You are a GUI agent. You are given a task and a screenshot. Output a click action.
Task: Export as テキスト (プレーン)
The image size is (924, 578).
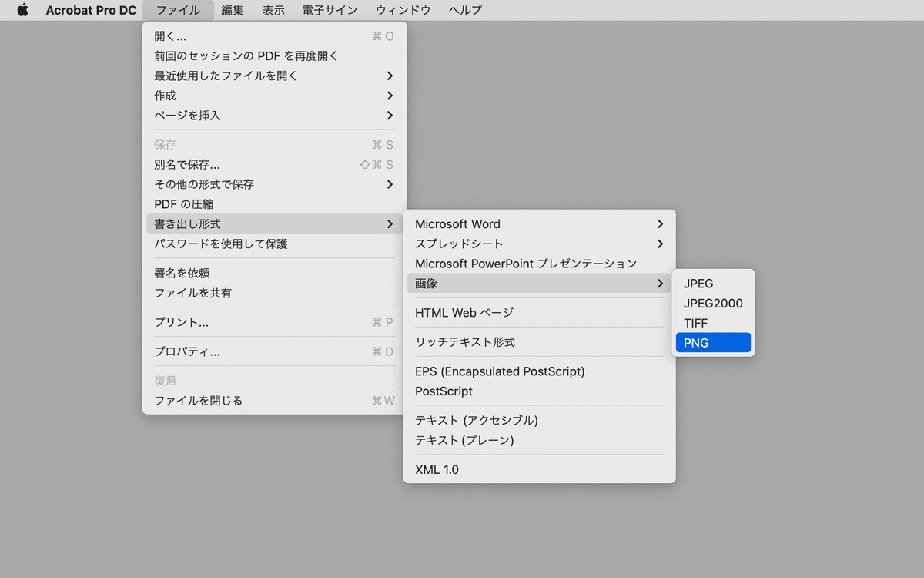[539, 441]
